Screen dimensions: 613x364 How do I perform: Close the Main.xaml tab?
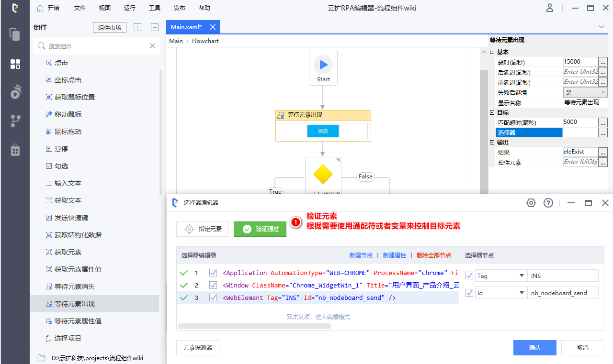213,27
